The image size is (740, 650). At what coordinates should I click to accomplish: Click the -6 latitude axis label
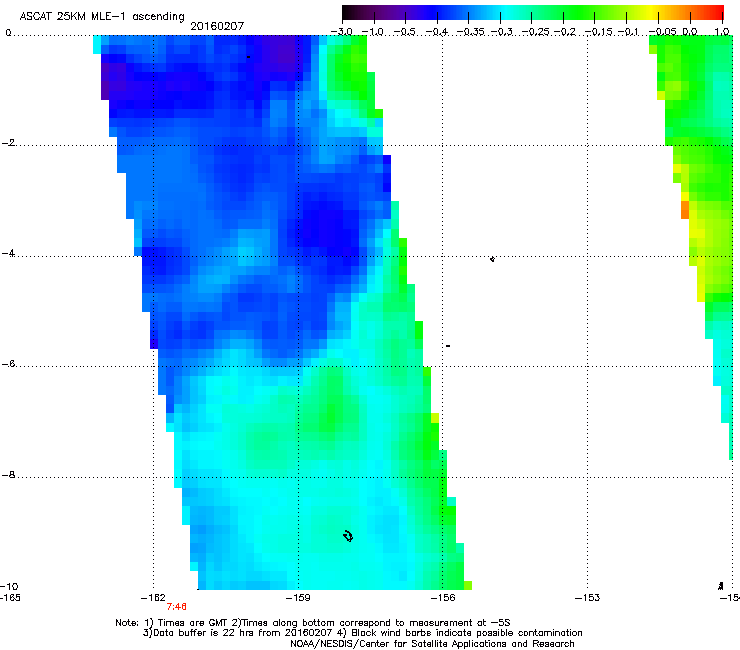click(x=8, y=364)
